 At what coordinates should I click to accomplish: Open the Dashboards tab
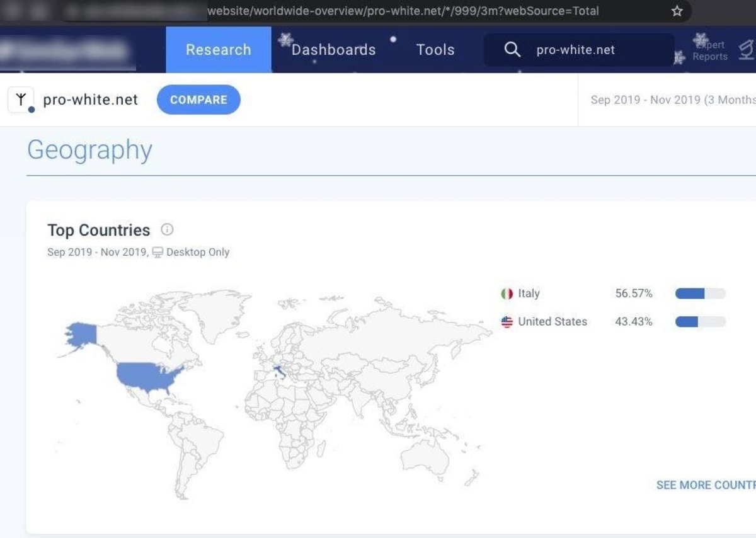tap(333, 50)
